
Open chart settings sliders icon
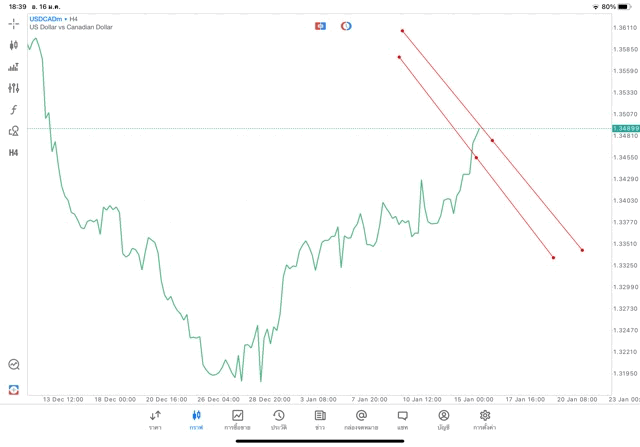tap(13, 88)
